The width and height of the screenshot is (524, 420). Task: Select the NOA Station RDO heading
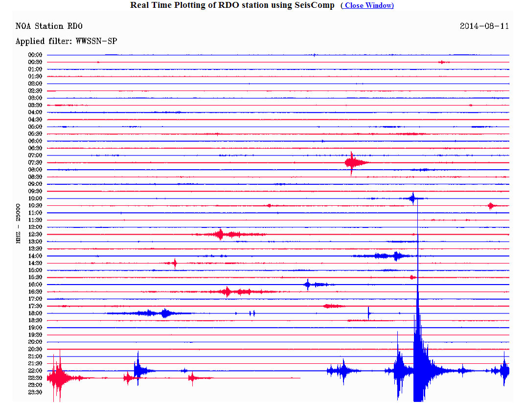point(49,26)
